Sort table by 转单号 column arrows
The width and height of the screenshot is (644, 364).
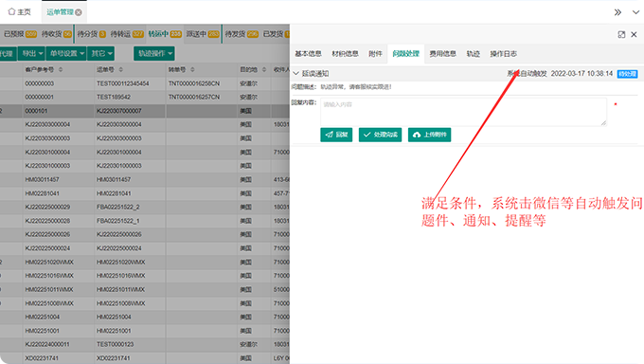point(192,69)
